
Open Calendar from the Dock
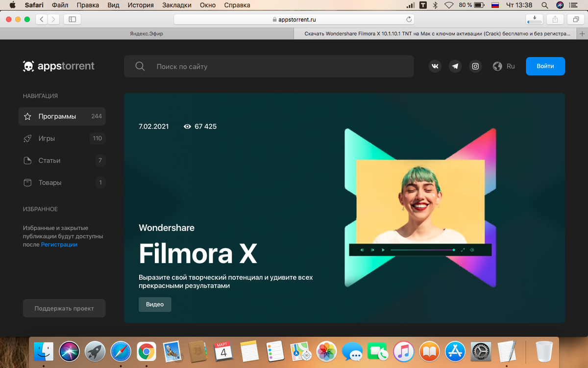coord(223,351)
